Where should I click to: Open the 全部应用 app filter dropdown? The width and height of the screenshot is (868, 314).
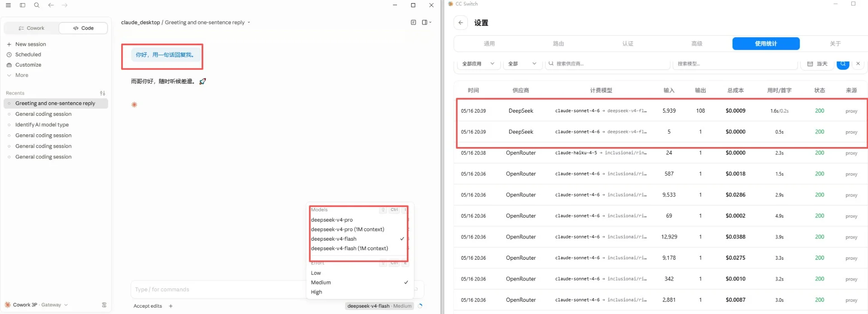point(478,64)
